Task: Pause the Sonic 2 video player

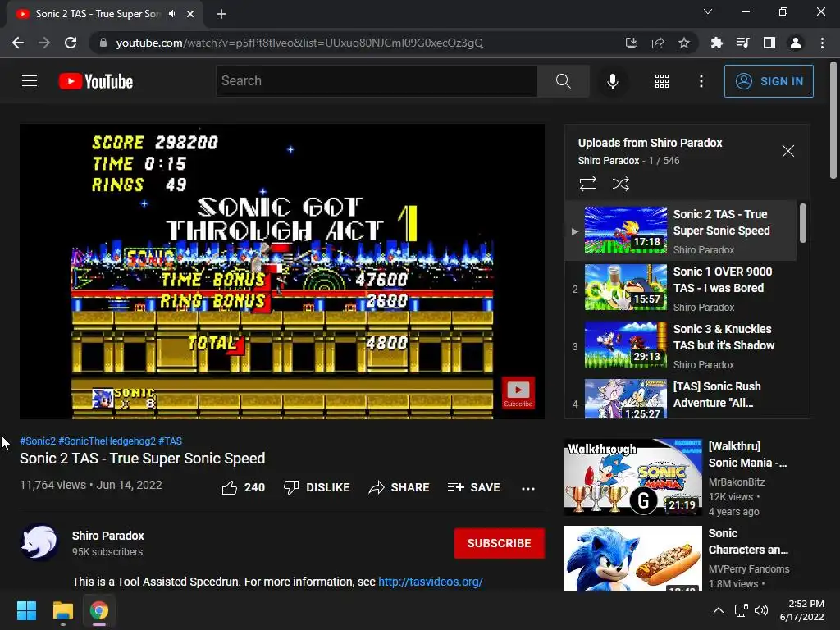Action: (x=282, y=272)
